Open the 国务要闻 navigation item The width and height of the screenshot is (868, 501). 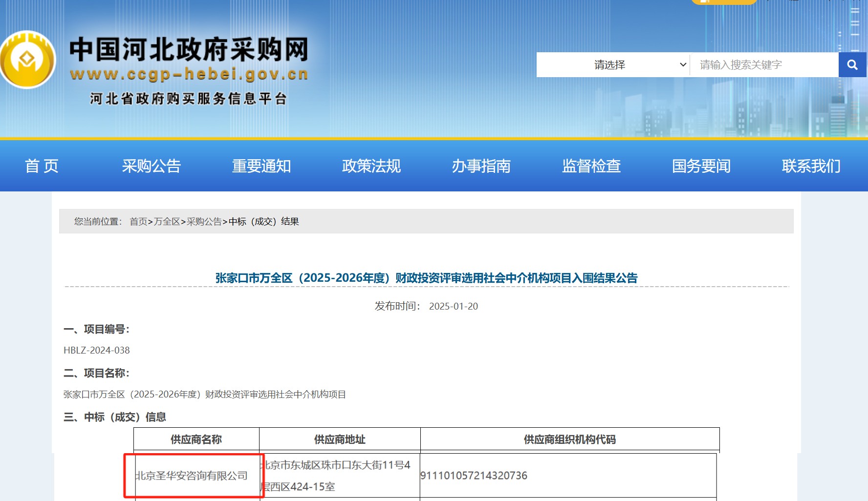(x=701, y=166)
